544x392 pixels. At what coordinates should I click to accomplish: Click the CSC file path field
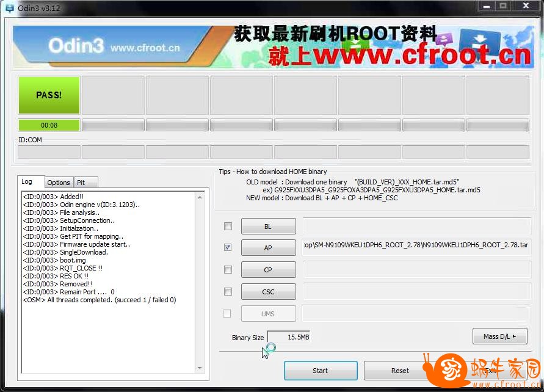coord(416,291)
